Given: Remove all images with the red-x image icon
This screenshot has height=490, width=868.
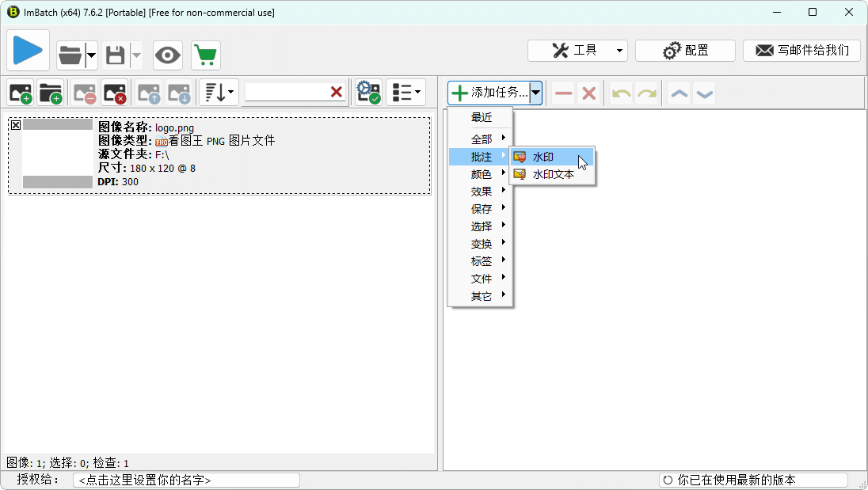Looking at the screenshot, I should pyautogui.click(x=116, y=92).
